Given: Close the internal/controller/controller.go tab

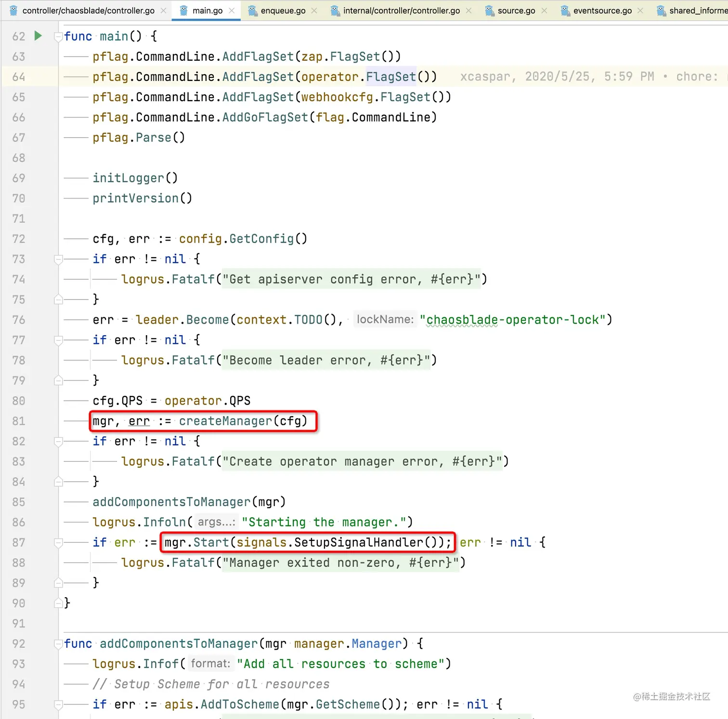Looking at the screenshot, I should (x=468, y=11).
